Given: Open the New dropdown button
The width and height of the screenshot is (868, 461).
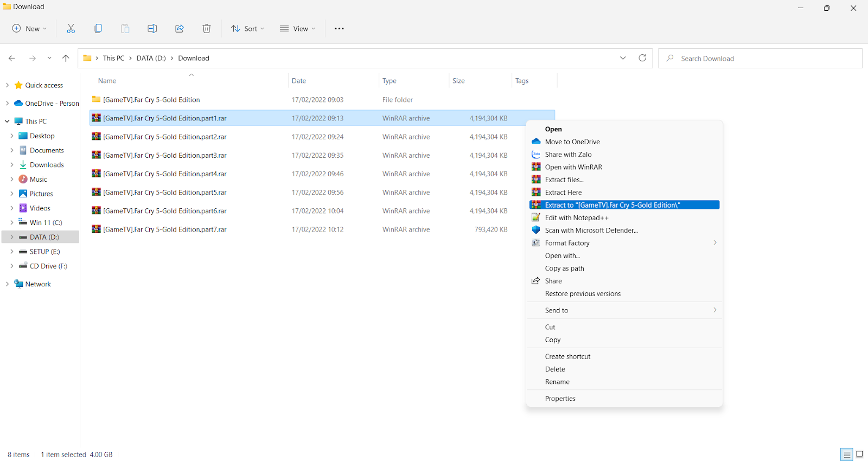Looking at the screenshot, I should pos(30,29).
